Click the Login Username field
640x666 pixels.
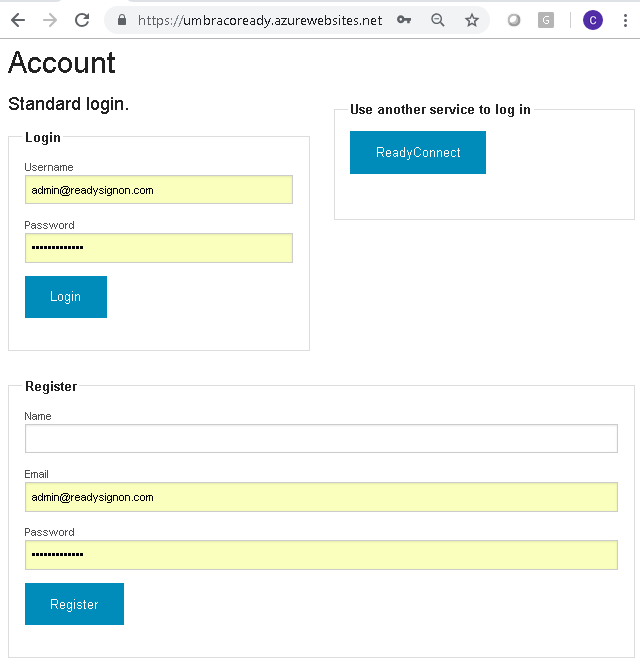(159, 189)
